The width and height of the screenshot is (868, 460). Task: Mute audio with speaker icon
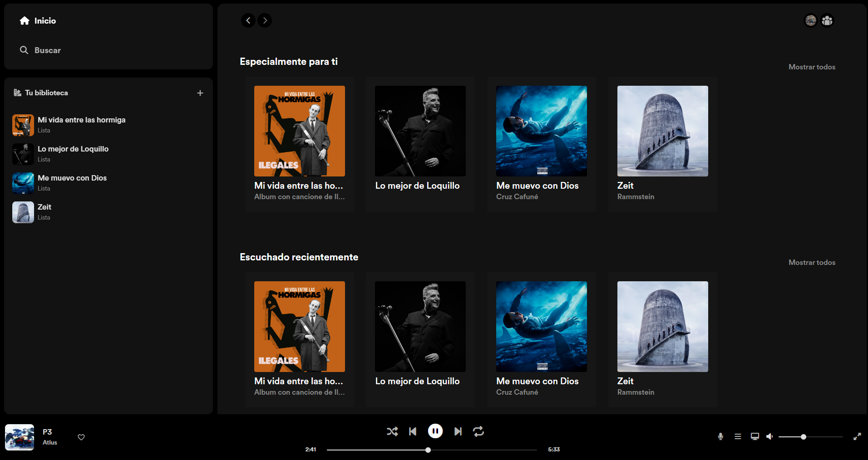click(769, 436)
